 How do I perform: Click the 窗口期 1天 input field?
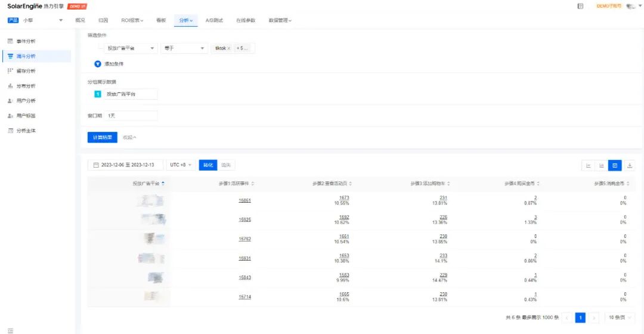click(x=131, y=116)
